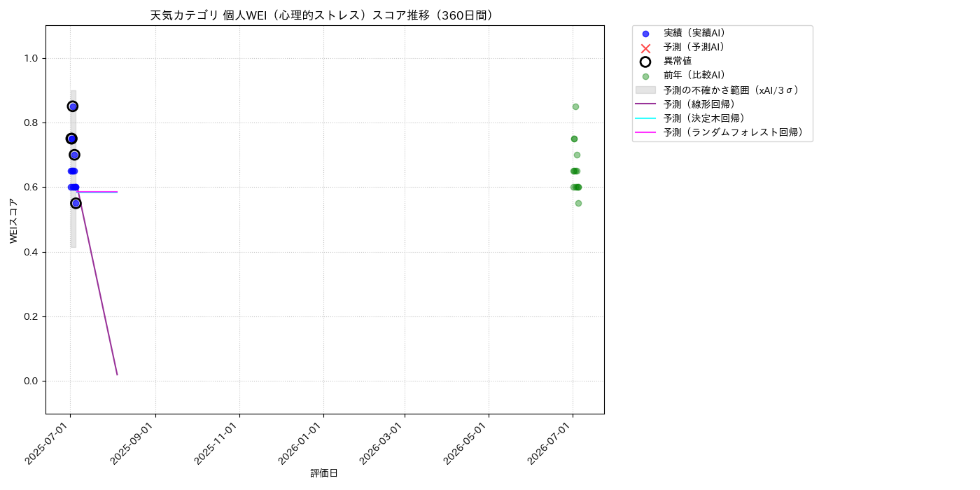Click the circled outlier point at 0.55
Image resolution: width=980 pixels, height=490 pixels.
pyautogui.click(x=76, y=203)
